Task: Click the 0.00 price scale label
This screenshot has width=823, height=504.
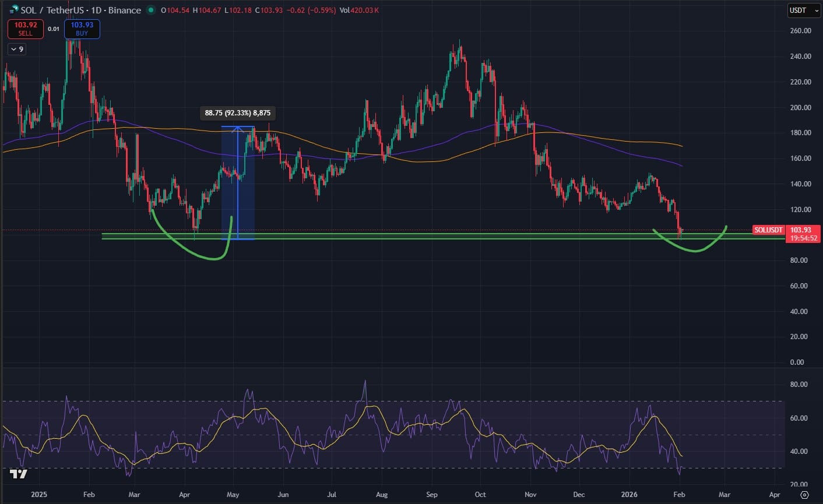Action: coord(797,362)
